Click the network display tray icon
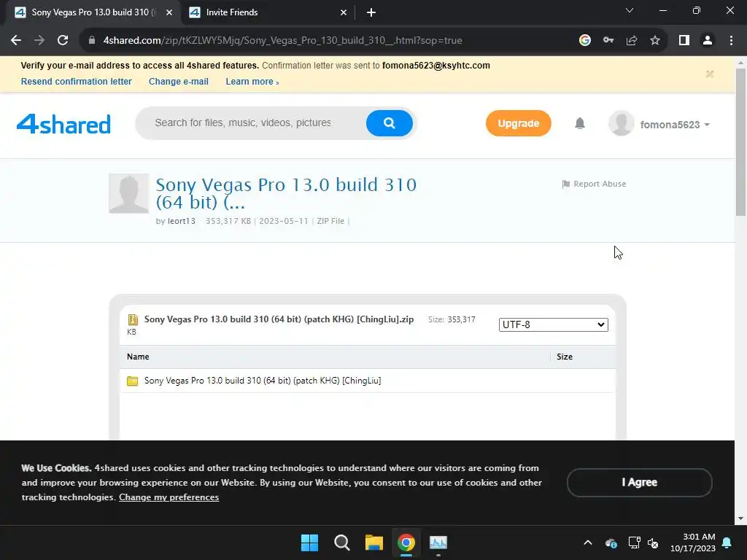The width and height of the screenshot is (747, 560). click(634, 542)
